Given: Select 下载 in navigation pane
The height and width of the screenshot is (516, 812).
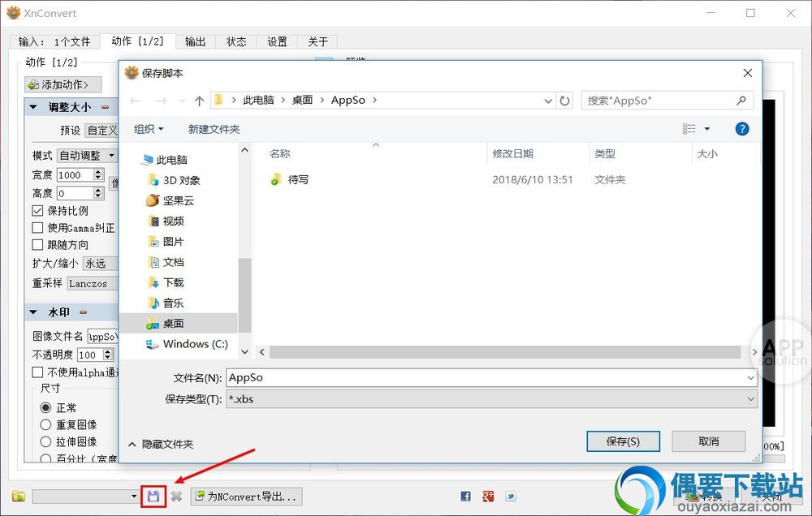Looking at the screenshot, I should pos(166,282).
